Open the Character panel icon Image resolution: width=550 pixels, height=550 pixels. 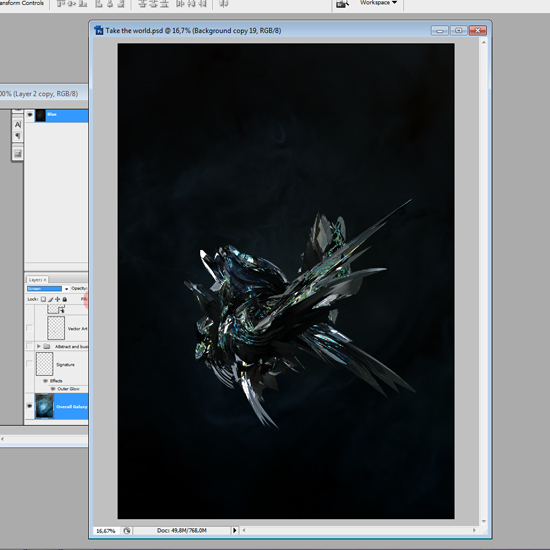[18, 125]
